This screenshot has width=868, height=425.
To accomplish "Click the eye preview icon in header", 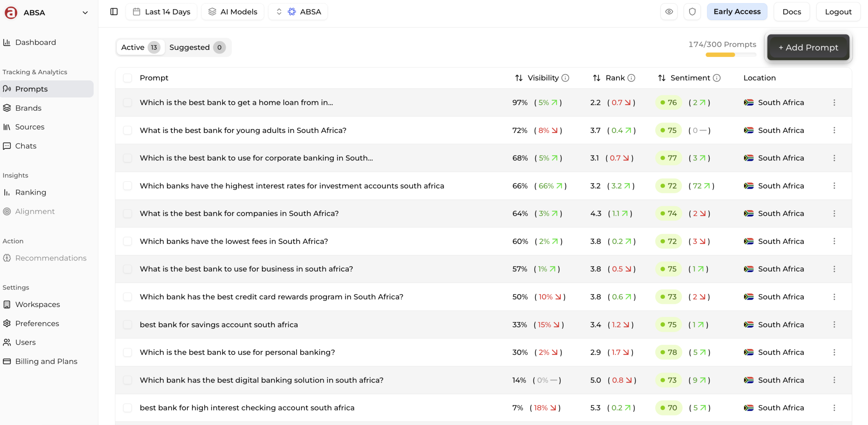I will pos(669,12).
